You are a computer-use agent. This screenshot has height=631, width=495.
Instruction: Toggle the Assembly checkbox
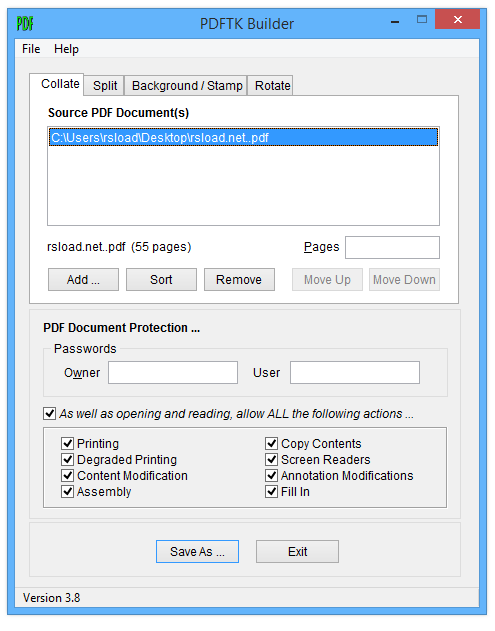point(67,492)
